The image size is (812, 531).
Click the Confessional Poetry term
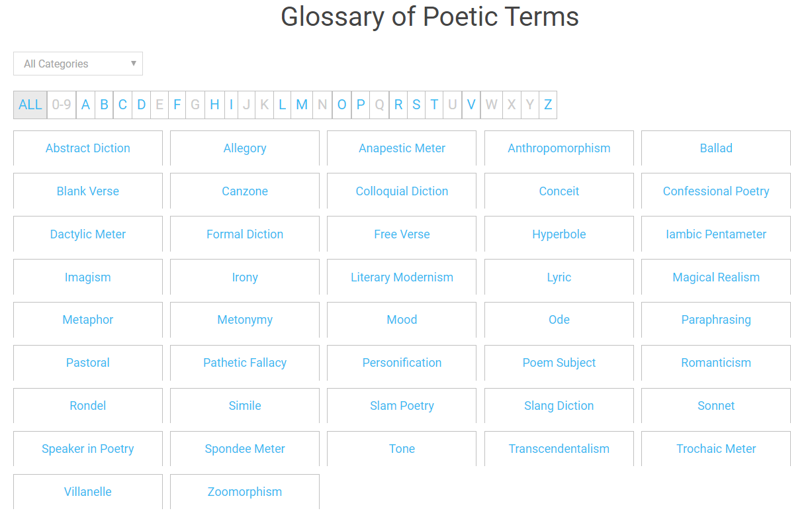coord(716,191)
